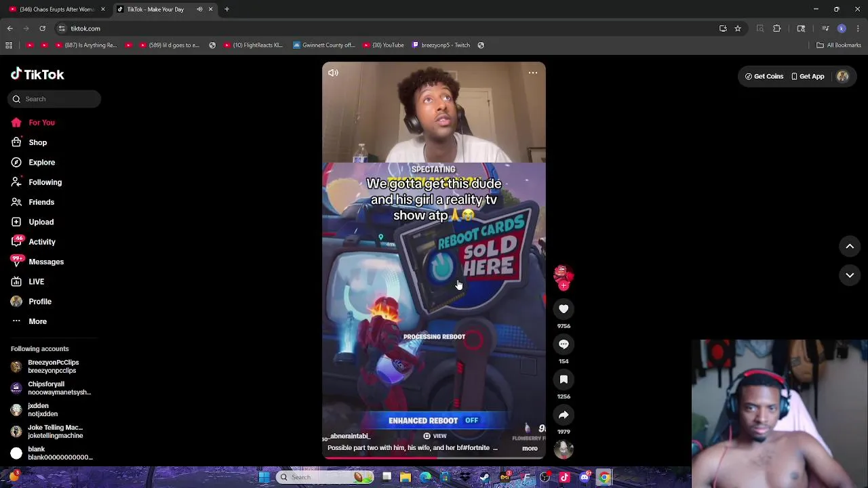Open the Chrome apps grid icon
The height and width of the screenshot is (488, 868).
9,45
